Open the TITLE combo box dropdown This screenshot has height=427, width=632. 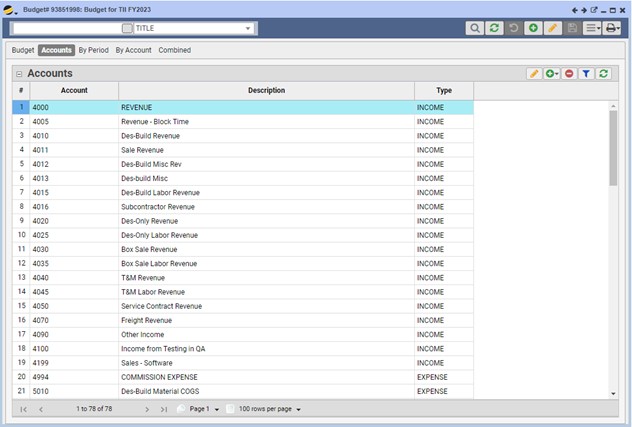tap(248, 29)
